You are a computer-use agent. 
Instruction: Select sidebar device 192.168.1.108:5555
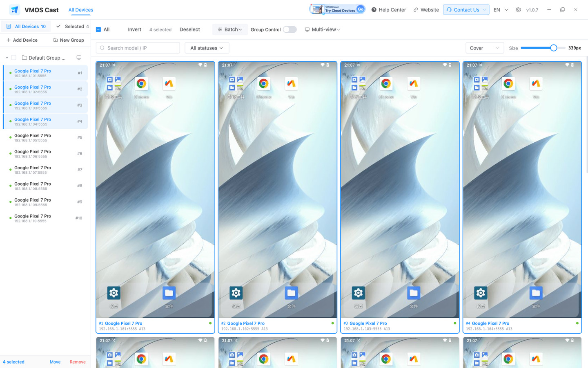pos(45,186)
